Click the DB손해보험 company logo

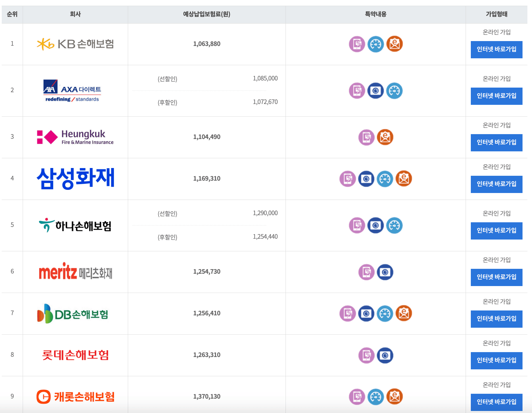point(73,313)
